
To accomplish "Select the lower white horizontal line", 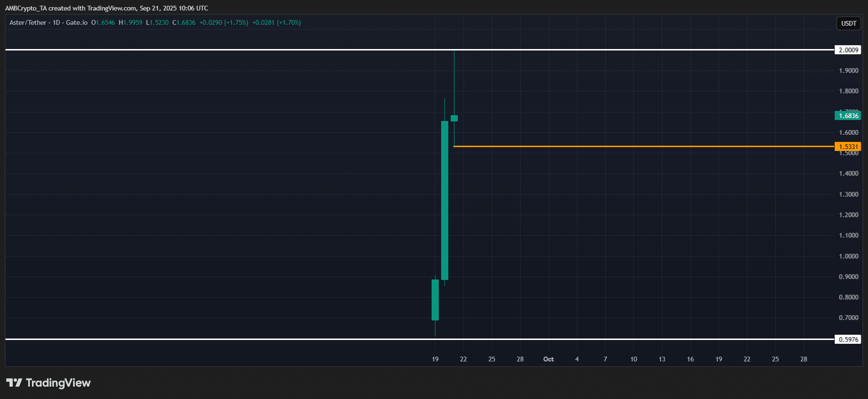I will [x=238, y=339].
